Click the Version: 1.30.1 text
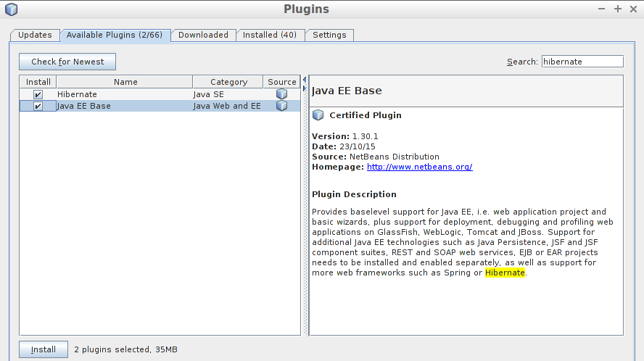 pyautogui.click(x=345, y=136)
